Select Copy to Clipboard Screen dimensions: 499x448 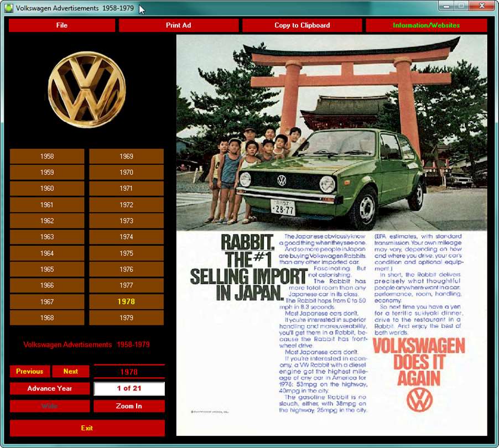(x=302, y=25)
